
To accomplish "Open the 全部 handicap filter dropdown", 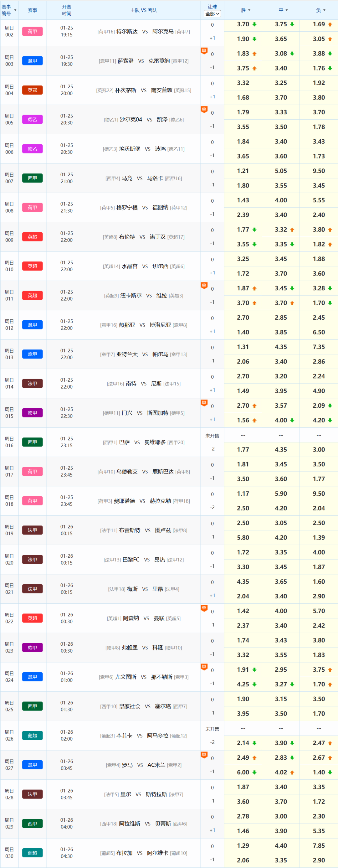I will click(212, 14).
